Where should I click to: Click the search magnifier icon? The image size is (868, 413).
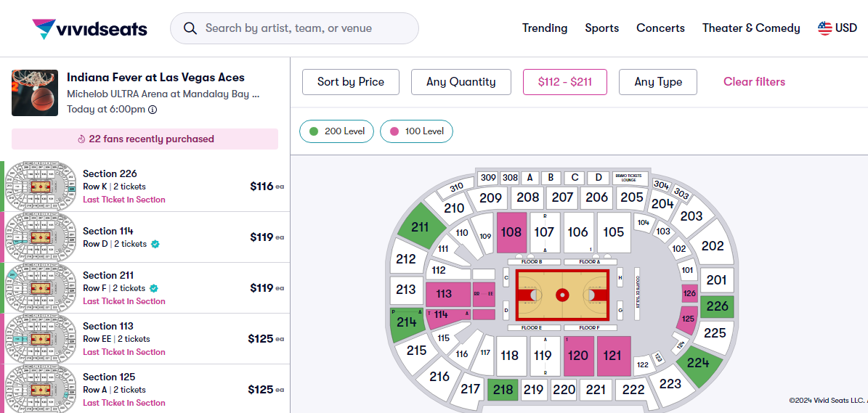click(190, 28)
